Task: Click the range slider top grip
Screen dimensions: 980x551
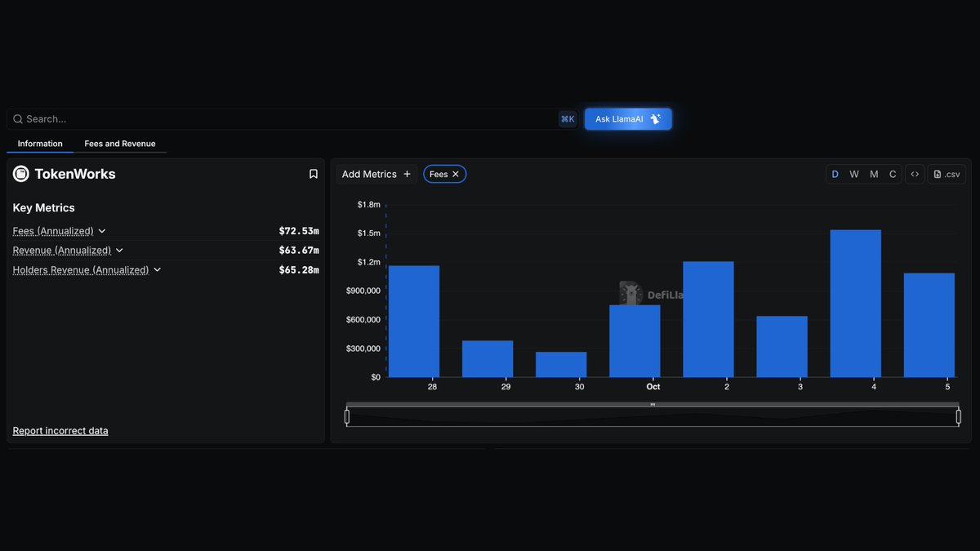Action: 653,404
